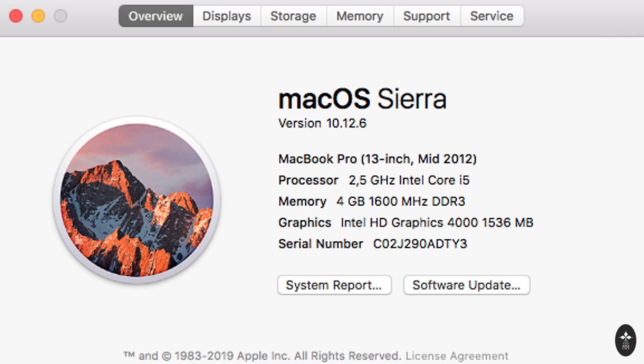Close the About This Mac window
The image size is (644, 364).
click(x=16, y=16)
